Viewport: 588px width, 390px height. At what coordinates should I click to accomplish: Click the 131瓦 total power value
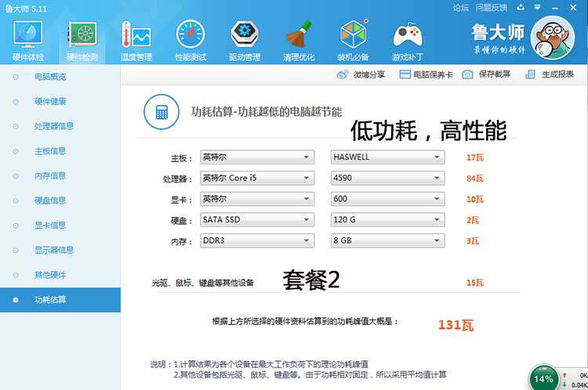pyautogui.click(x=456, y=325)
